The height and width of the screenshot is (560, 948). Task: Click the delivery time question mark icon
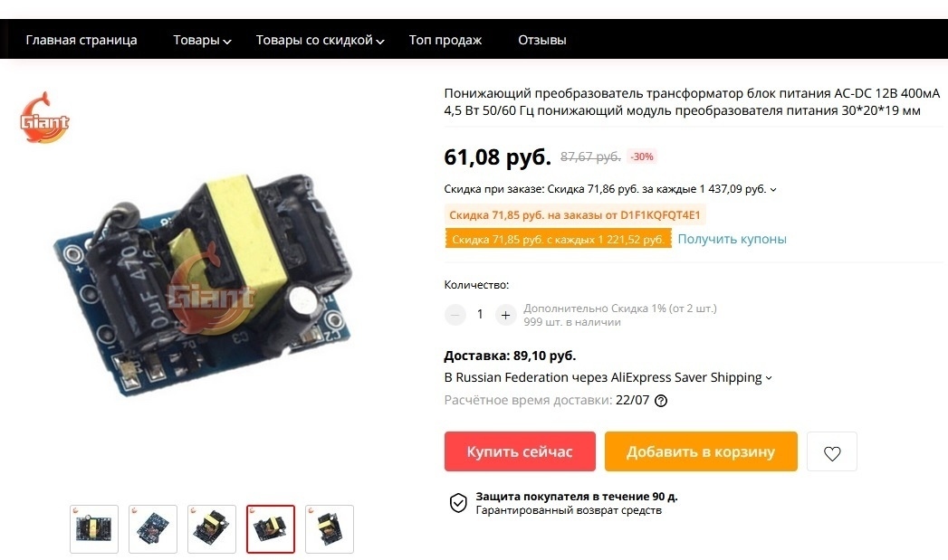pos(661,401)
